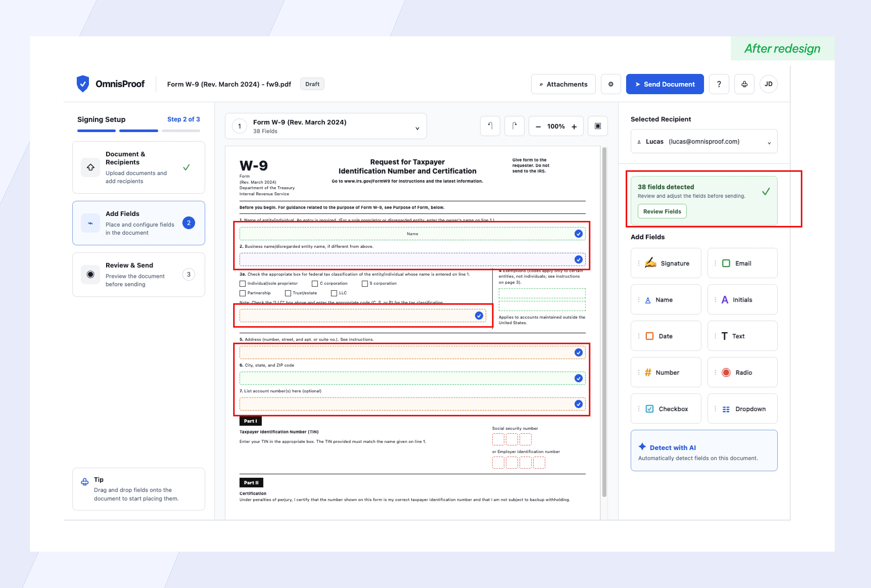Click the Review Fields button
871x588 pixels.
pos(662,211)
